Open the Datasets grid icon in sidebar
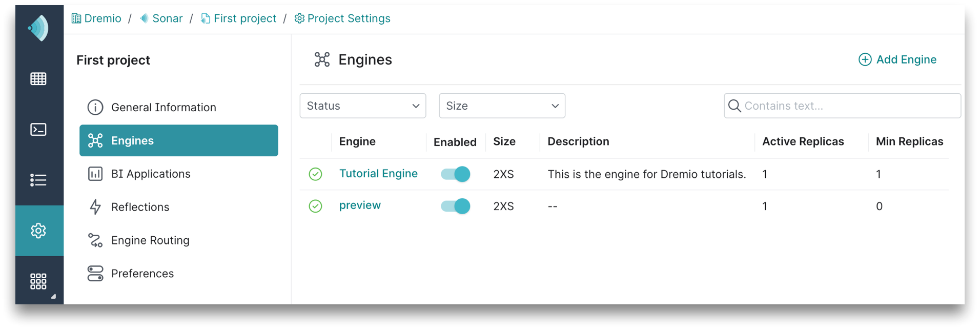The width and height of the screenshot is (980, 330). tap(38, 79)
